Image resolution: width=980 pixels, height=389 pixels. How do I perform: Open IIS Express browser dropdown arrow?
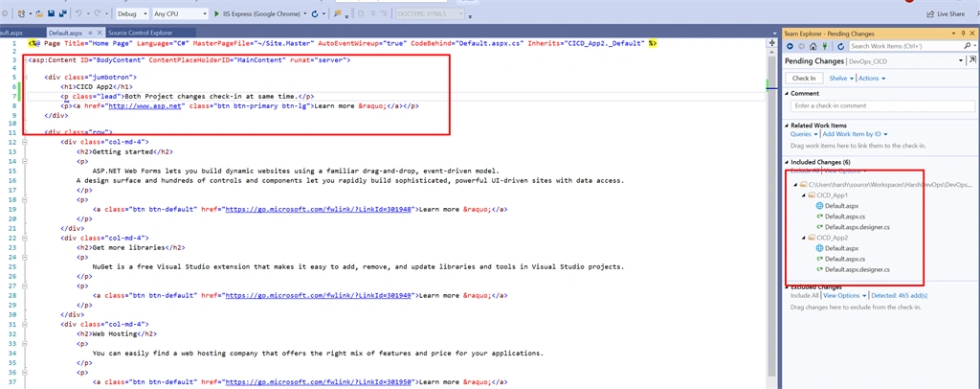coord(304,13)
